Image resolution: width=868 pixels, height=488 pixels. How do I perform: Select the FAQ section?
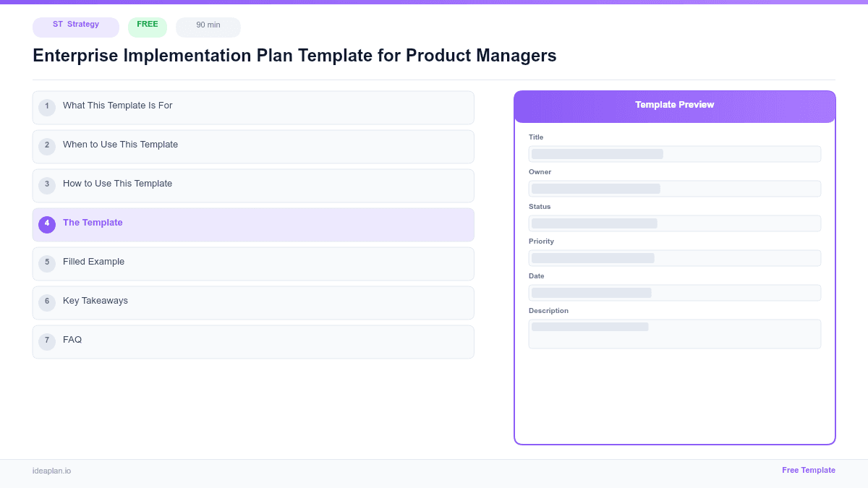click(253, 341)
